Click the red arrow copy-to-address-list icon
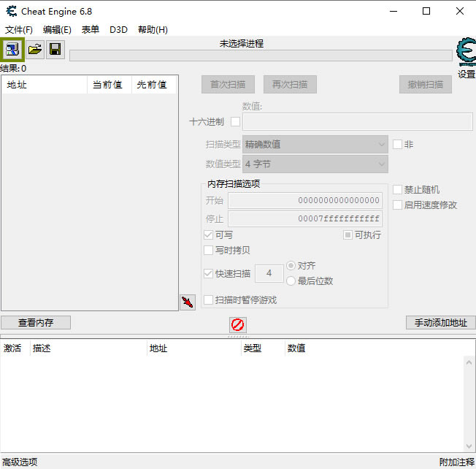Screen dimensions: 476x469 click(188, 302)
